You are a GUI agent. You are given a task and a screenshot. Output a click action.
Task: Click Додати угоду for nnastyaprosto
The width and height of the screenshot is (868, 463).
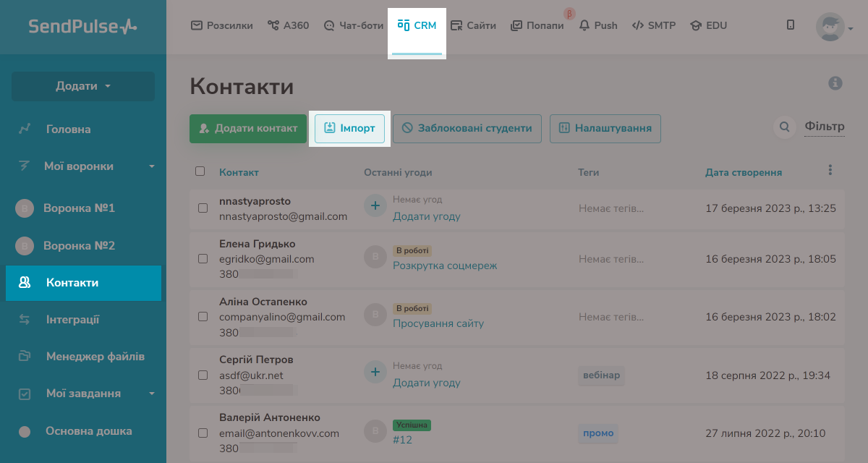click(427, 216)
